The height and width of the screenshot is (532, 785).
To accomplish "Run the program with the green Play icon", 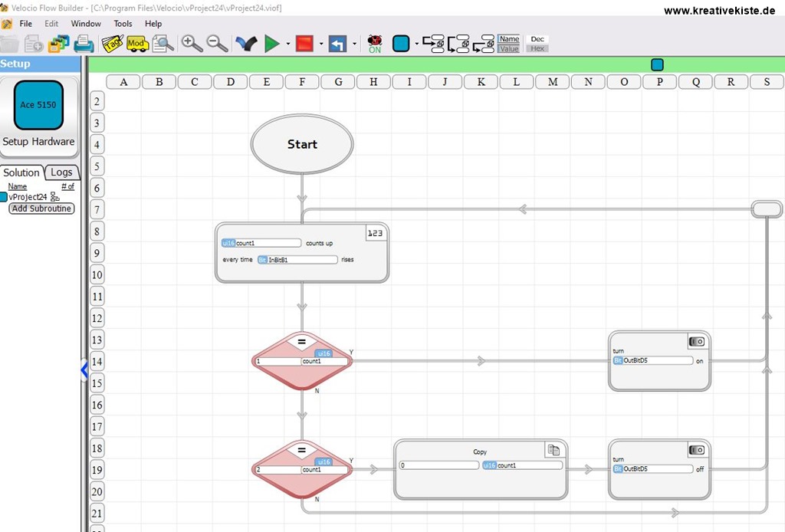I will click(x=273, y=44).
